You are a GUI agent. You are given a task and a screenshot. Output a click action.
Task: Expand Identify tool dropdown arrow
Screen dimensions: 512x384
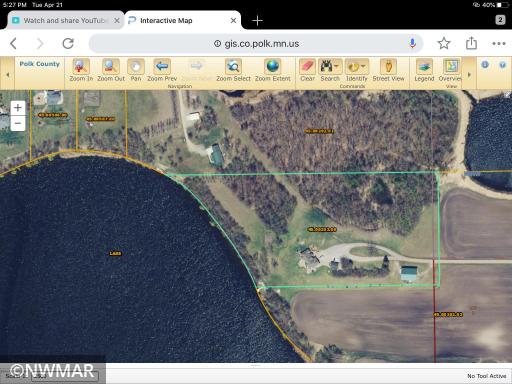364,66
